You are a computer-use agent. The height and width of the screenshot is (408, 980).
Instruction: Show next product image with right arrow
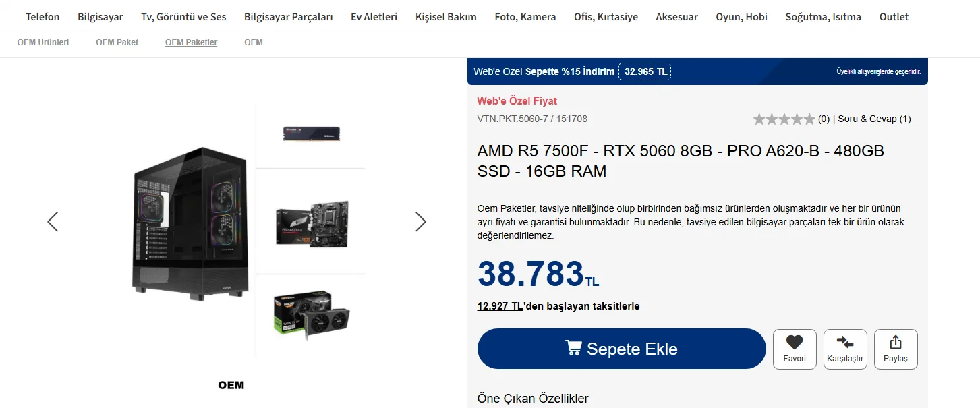coord(421,222)
